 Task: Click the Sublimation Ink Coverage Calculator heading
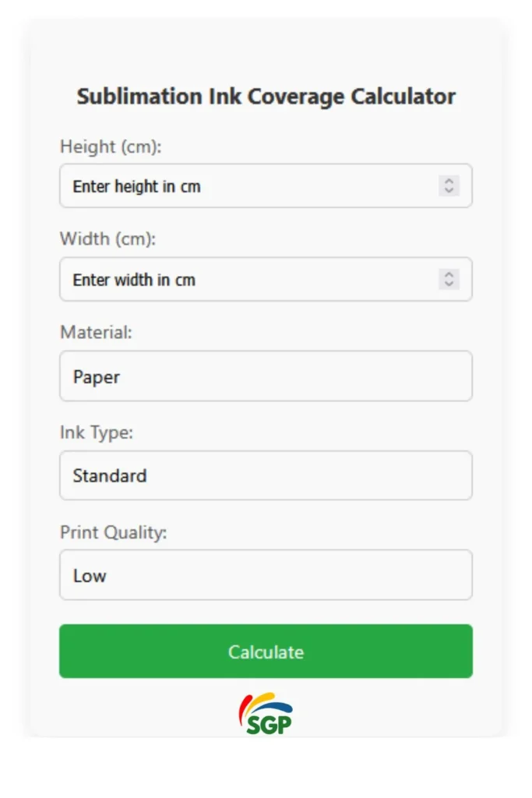(x=266, y=97)
